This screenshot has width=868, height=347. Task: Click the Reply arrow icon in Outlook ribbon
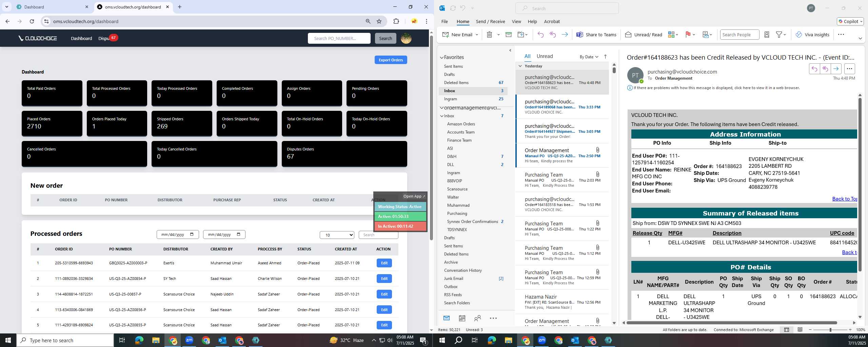pos(540,35)
